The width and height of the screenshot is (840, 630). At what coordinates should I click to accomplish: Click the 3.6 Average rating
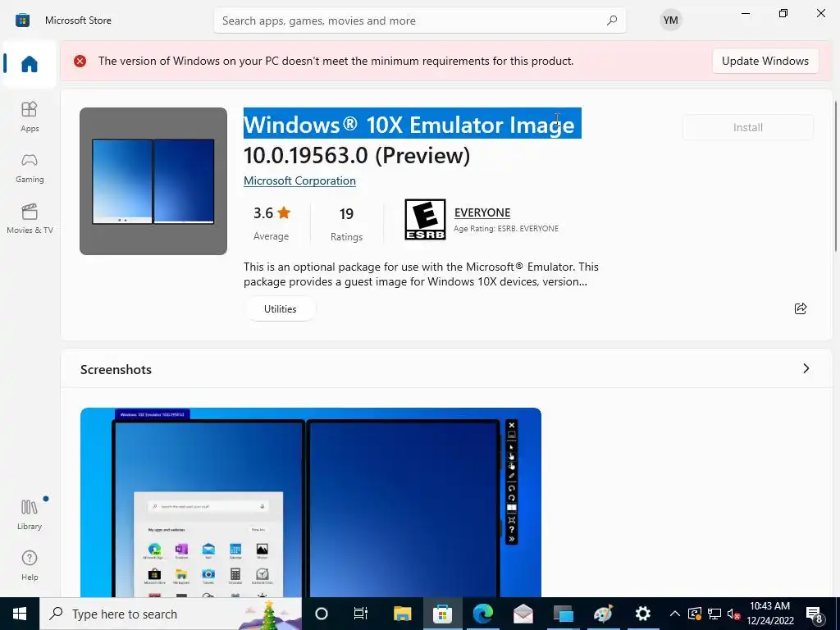click(271, 222)
